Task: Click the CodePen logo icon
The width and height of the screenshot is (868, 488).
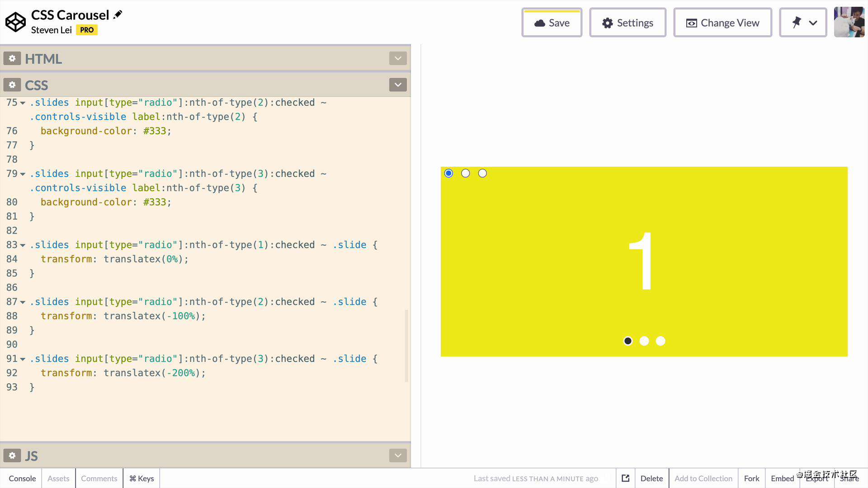Action: 15,22
